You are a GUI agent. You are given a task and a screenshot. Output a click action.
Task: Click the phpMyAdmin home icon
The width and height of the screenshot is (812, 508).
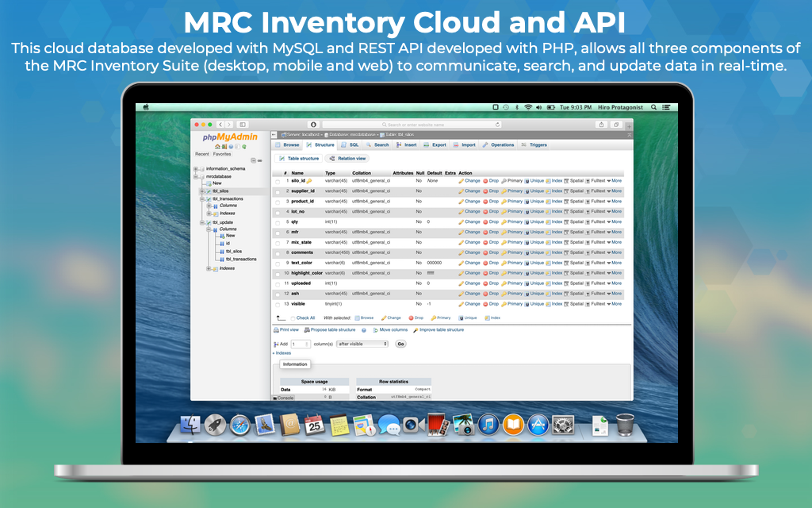217,147
